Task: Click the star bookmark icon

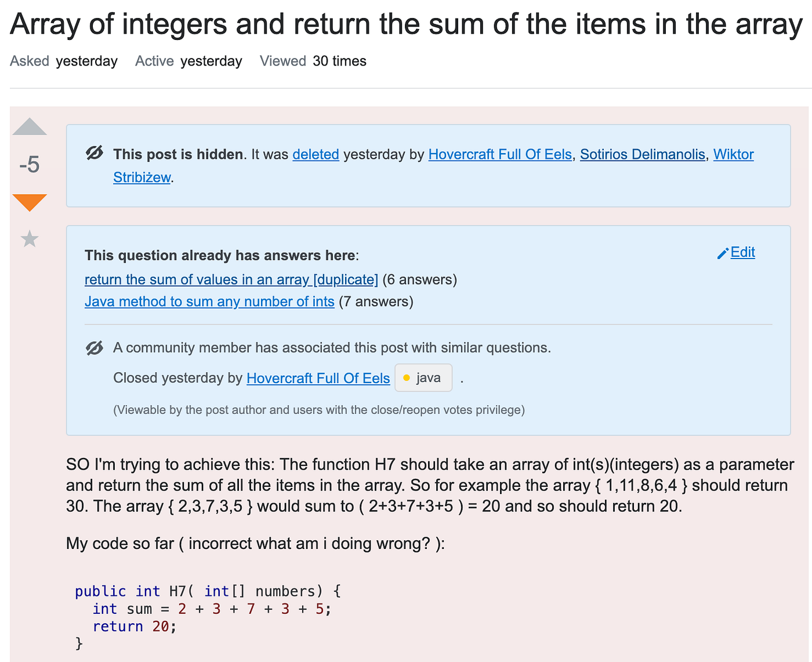Action: 29,239
